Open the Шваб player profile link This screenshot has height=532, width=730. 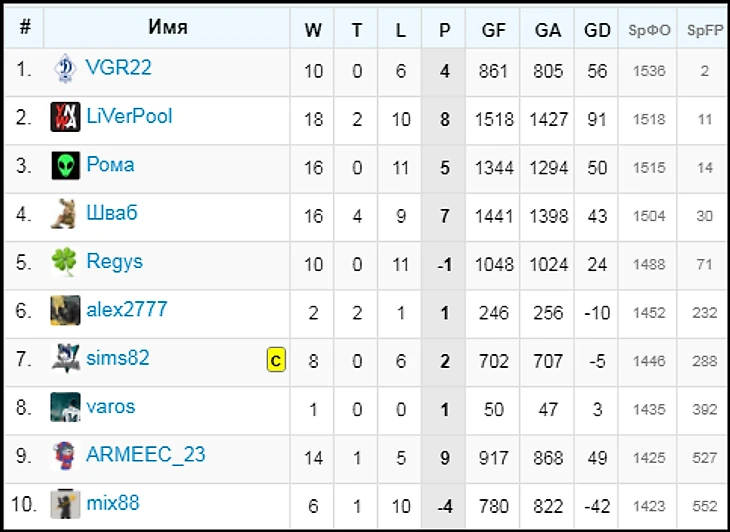pos(112,213)
